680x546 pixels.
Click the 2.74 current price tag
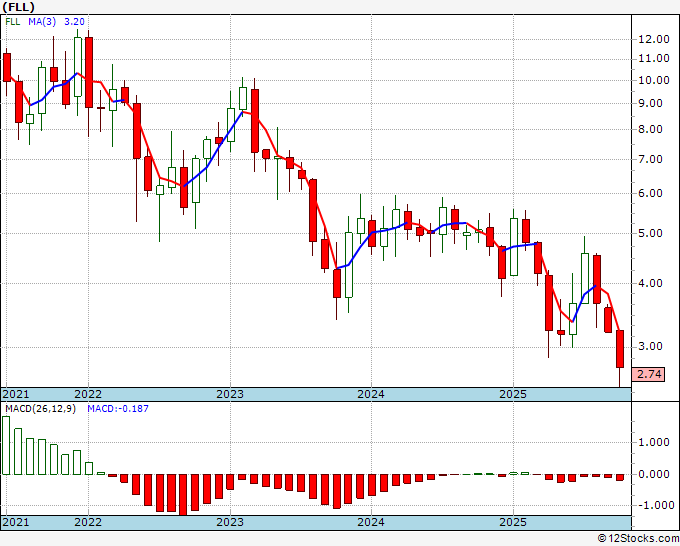(649, 374)
